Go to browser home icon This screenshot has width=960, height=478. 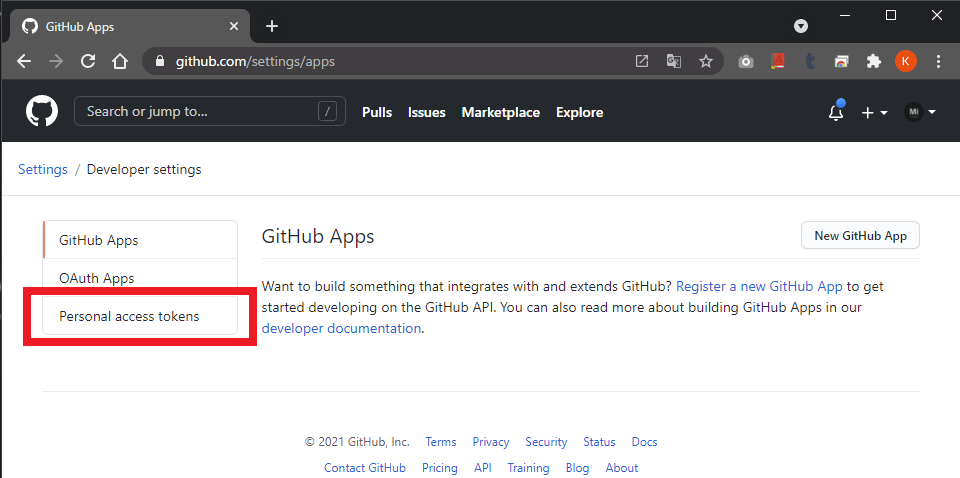pos(120,61)
